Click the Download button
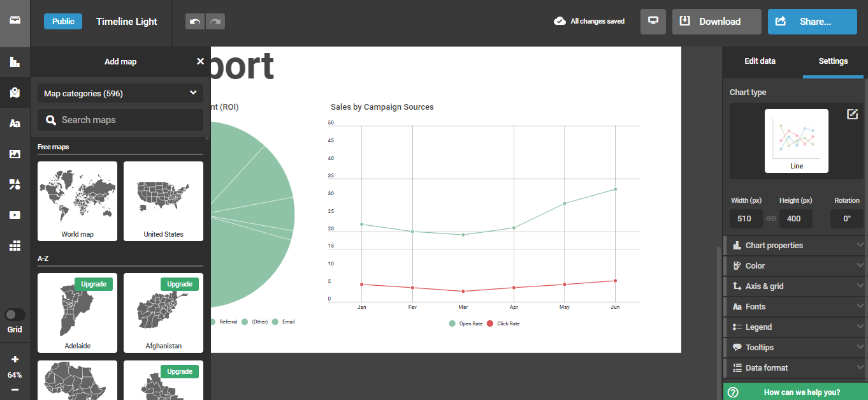 [x=716, y=22]
